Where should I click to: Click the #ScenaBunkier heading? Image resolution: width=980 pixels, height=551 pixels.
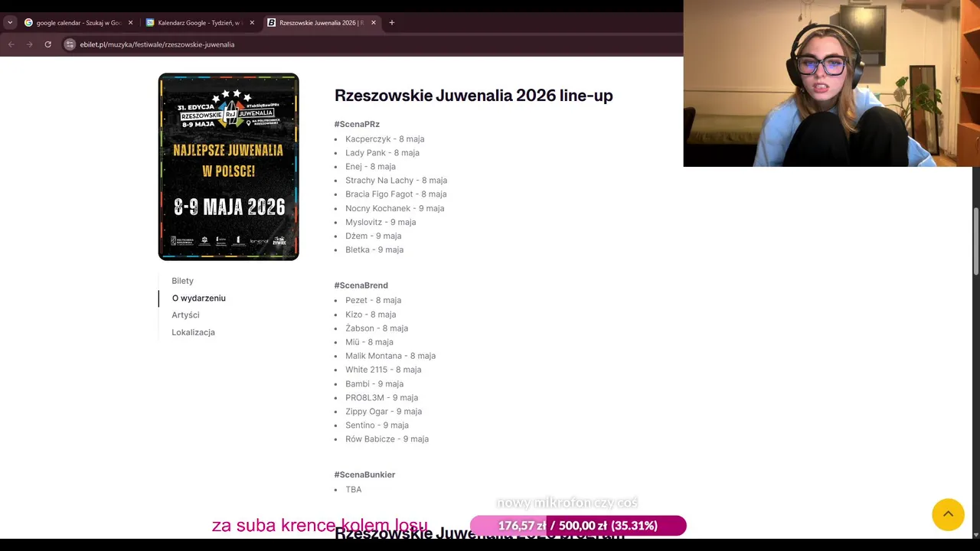pos(364,474)
